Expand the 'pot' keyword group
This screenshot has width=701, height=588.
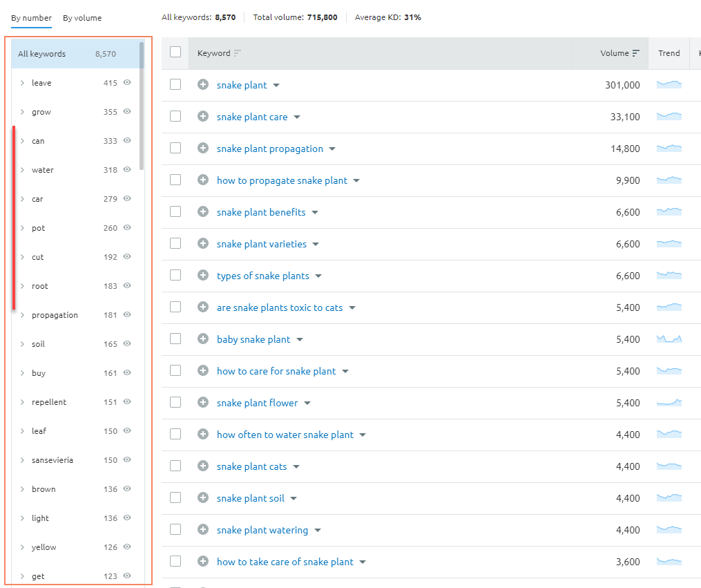coord(22,228)
